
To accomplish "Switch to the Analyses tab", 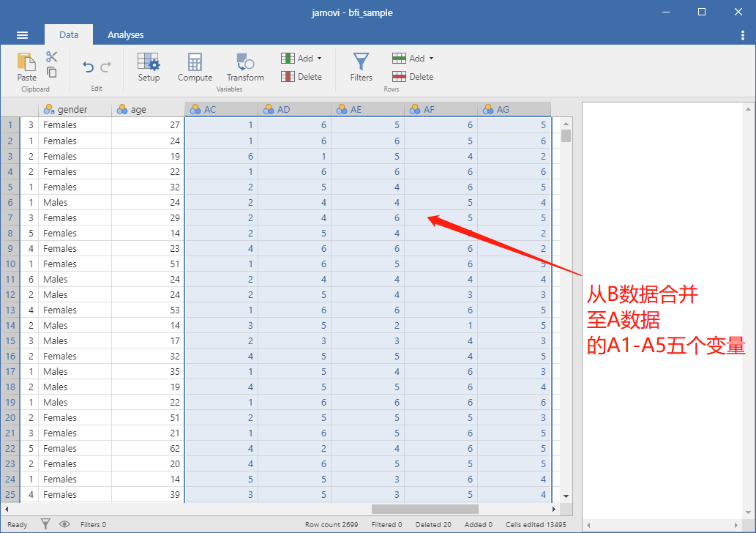I will [125, 34].
